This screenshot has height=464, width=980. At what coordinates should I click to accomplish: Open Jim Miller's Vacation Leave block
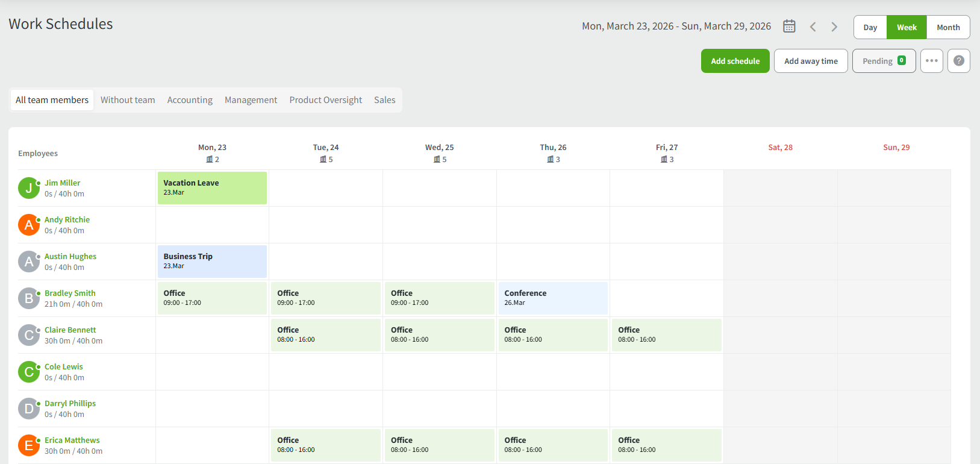[x=212, y=188]
